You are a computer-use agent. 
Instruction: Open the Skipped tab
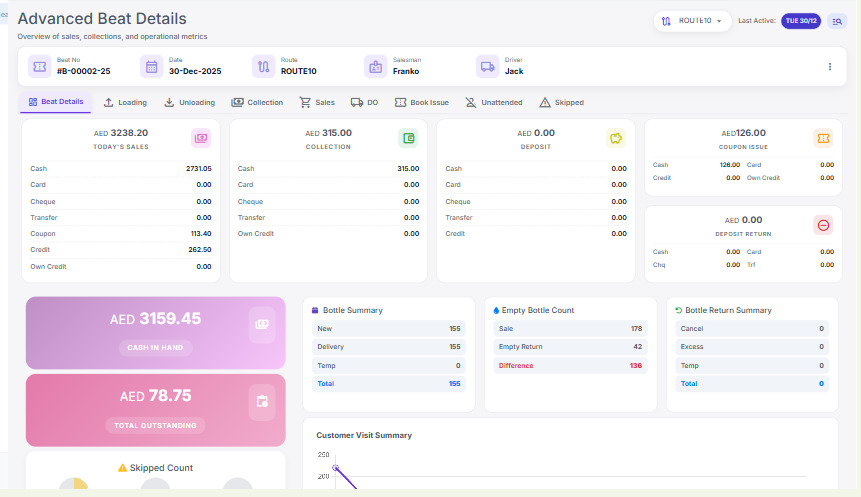(561, 102)
